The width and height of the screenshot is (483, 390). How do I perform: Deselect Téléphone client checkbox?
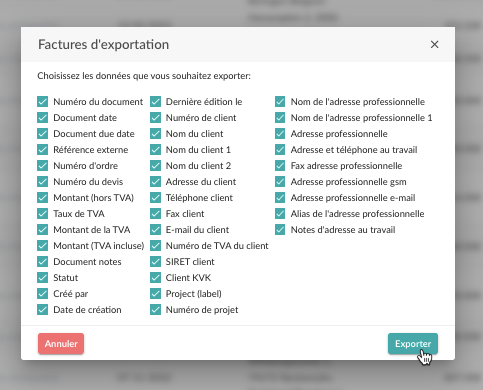[x=155, y=198]
